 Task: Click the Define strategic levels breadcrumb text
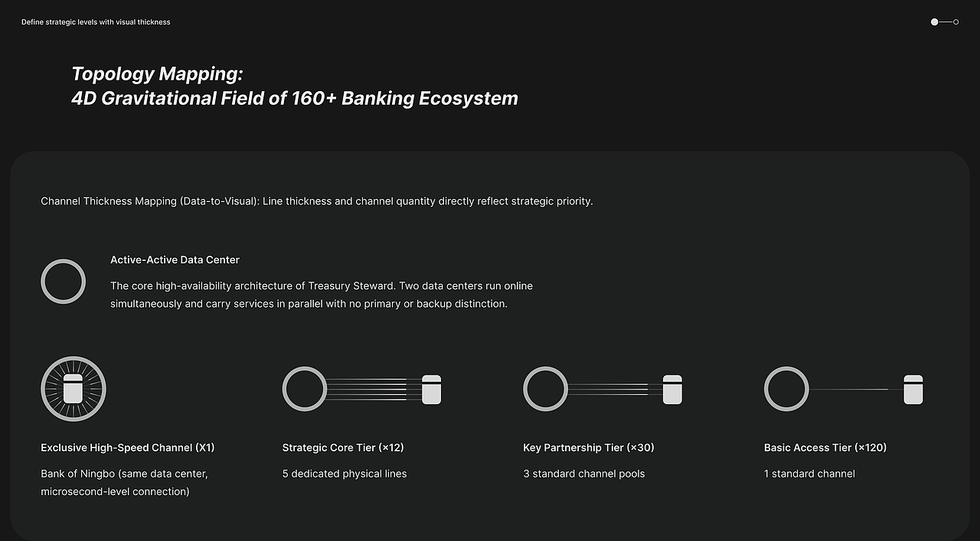96,22
